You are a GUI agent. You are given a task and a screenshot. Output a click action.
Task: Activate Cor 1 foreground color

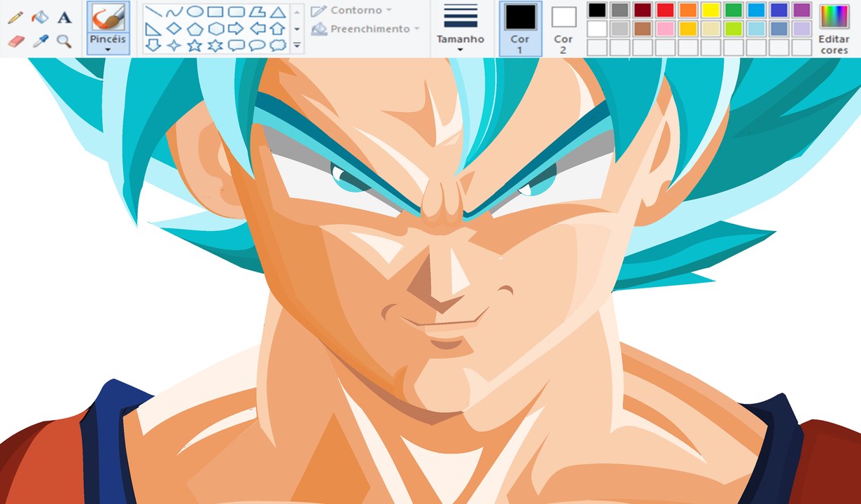click(520, 29)
